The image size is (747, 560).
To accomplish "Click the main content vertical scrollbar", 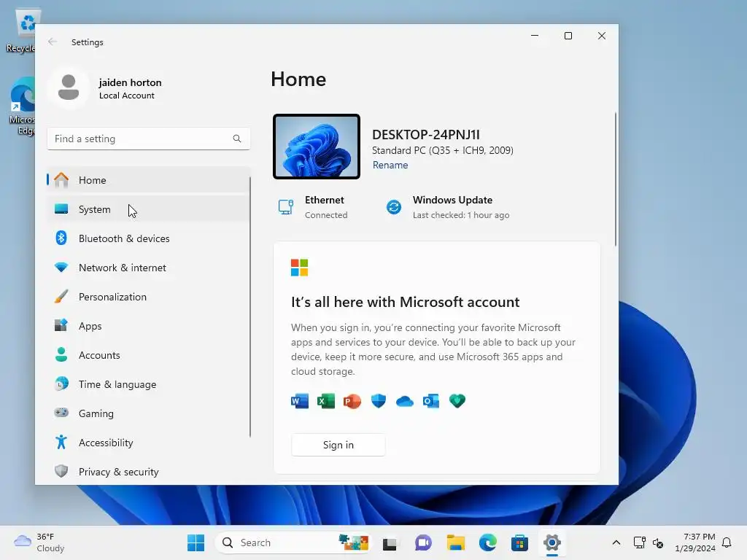I will (616, 179).
